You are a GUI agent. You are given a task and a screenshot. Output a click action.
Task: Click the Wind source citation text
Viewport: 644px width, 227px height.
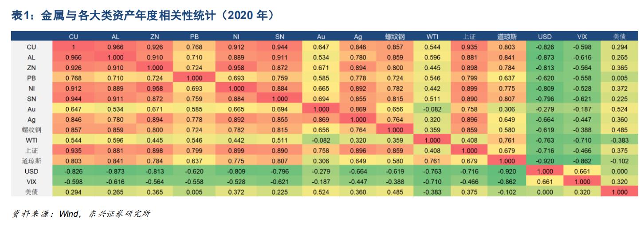click(81, 214)
